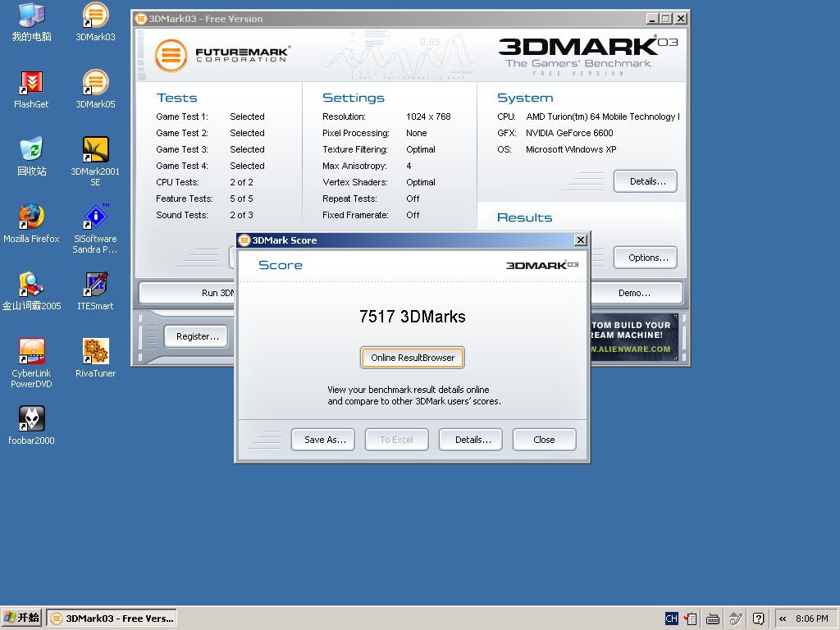Image resolution: width=840 pixels, height=630 pixels.
Task: Click the IME settings tool tray icon
Action: 736,619
